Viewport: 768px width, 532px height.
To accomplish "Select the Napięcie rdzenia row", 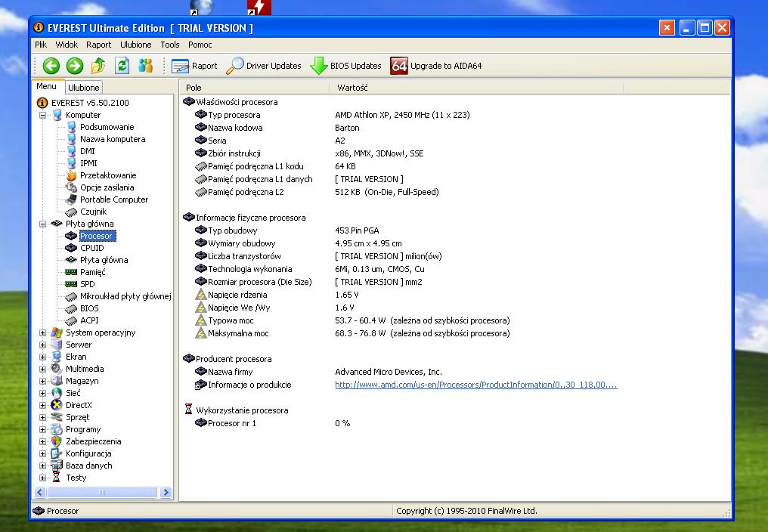I will pyautogui.click(x=277, y=295).
